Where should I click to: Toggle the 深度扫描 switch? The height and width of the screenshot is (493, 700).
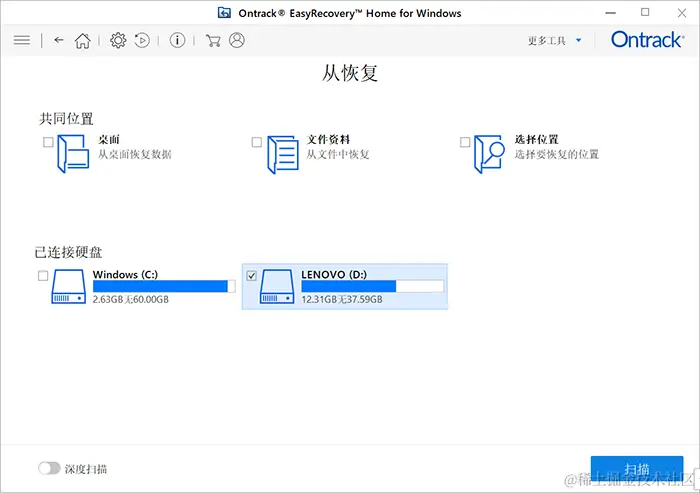pyautogui.click(x=49, y=468)
